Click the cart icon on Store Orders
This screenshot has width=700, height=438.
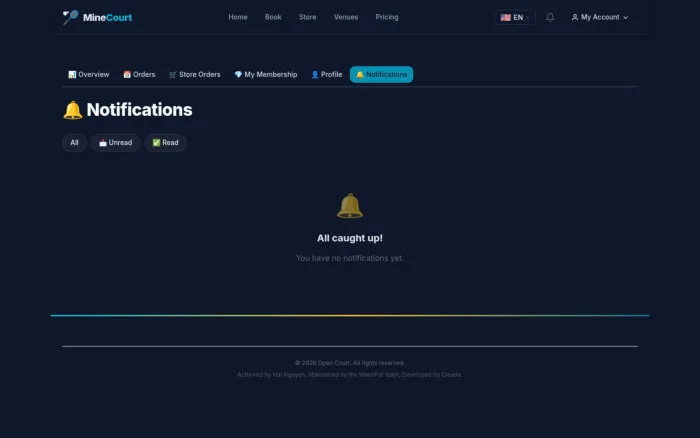tap(173, 75)
